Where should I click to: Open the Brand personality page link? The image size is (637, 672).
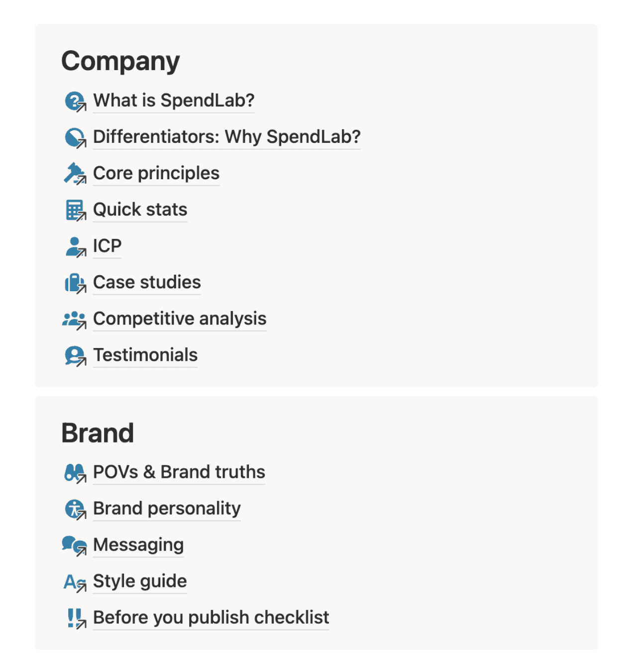pyautogui.click(x=167, y=508)
